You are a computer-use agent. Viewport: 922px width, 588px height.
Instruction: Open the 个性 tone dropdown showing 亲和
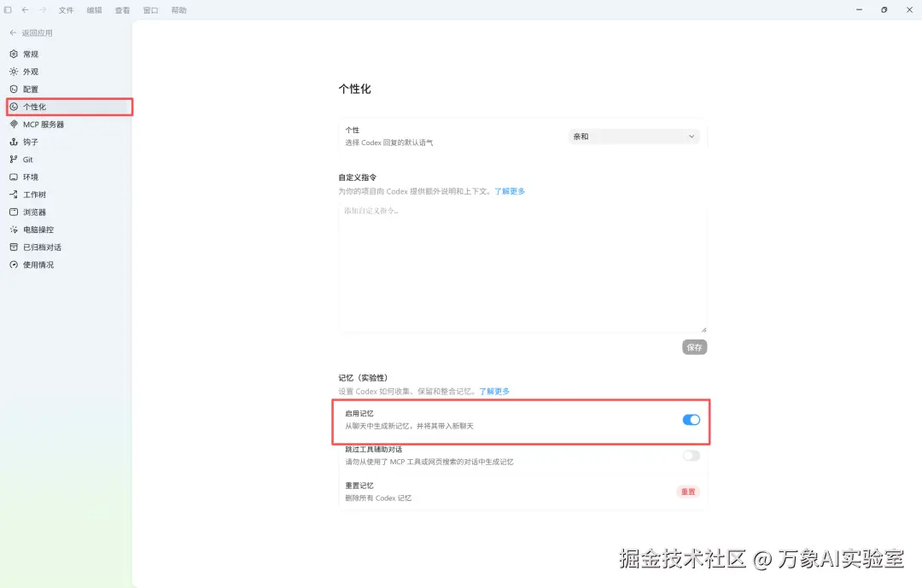point(633,137)
